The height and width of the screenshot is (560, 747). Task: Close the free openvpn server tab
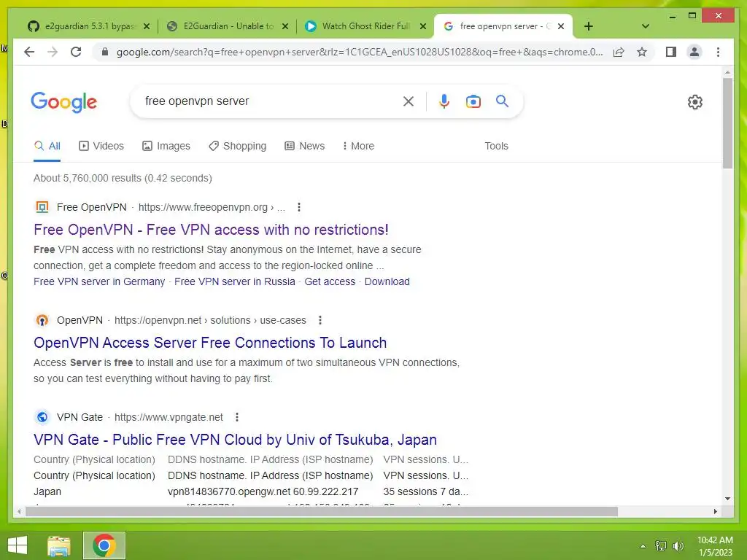pos(561,26)
